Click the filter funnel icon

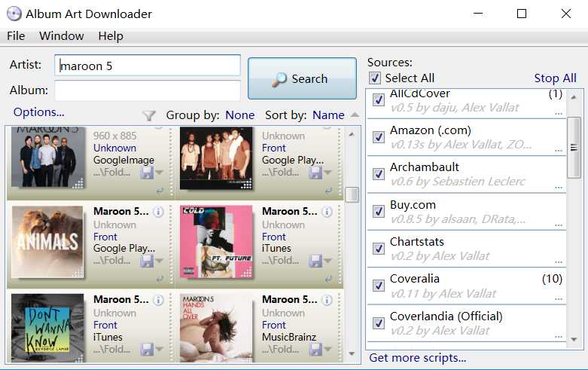[149, 115]
